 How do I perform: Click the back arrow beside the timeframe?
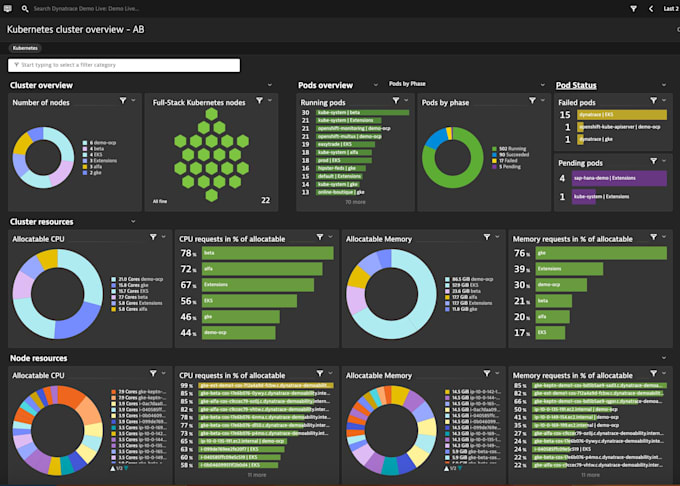(651, 8)
